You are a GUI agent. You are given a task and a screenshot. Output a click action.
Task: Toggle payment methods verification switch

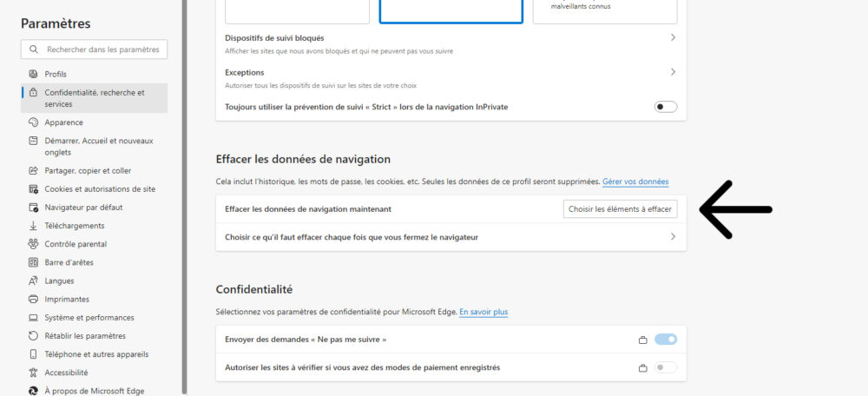pos(665,367)
